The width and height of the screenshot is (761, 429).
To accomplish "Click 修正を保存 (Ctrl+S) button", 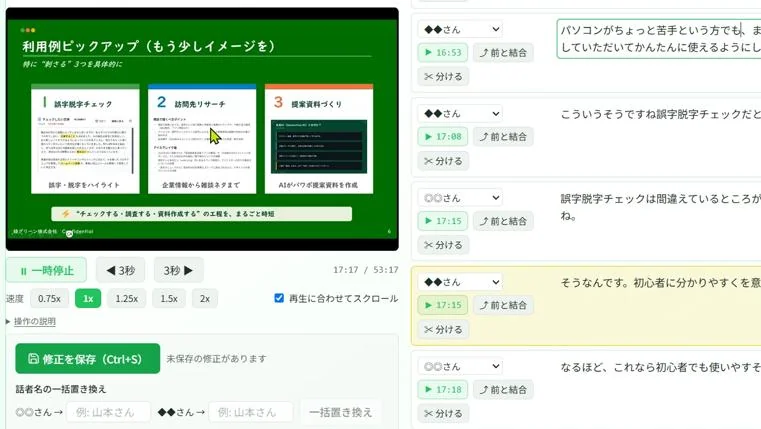I will point(87,359).
